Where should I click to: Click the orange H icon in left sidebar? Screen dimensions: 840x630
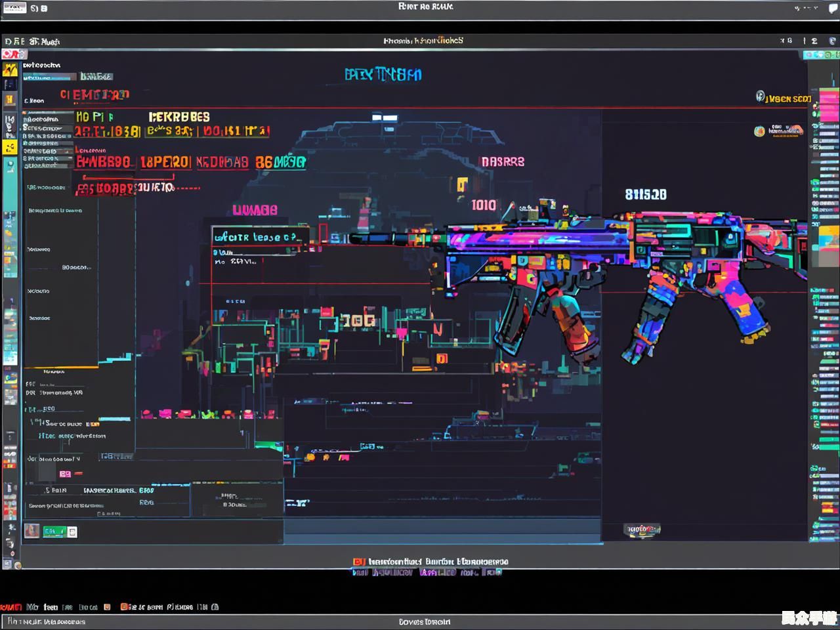pyautogui.click(x=10, y=100)
